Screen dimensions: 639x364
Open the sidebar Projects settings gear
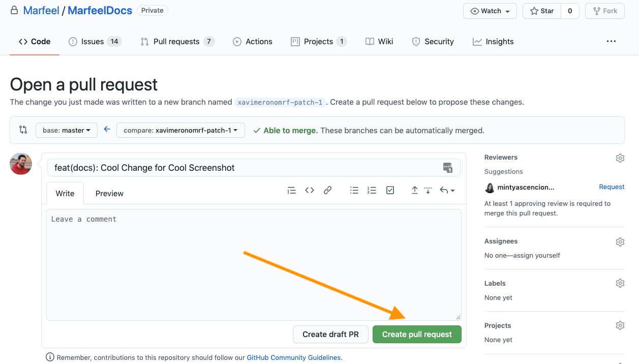click(x=620, y=325)
